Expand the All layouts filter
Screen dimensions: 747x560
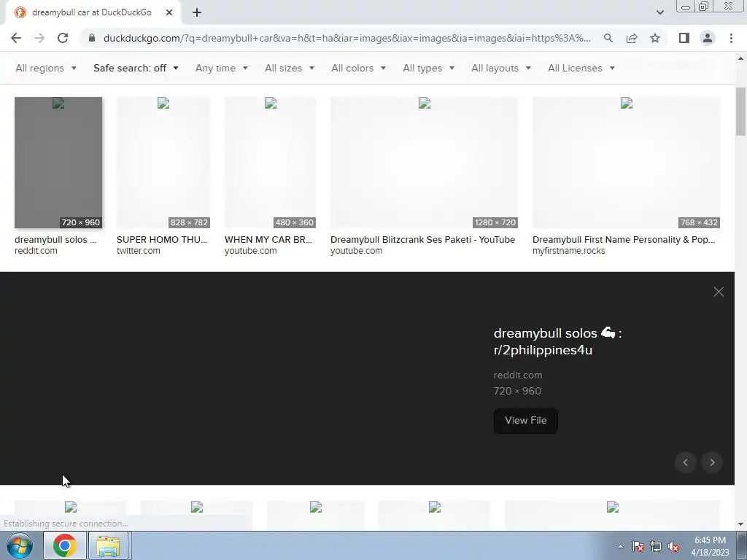point(501,68)
